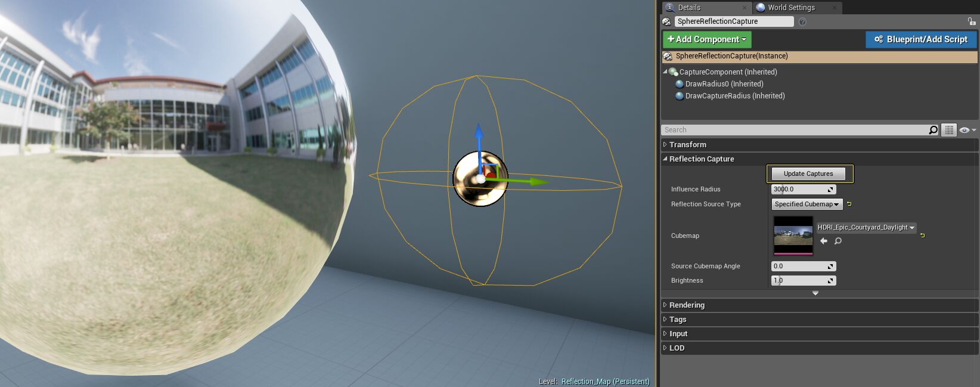Select SphereReflectionCapture(Instance) row
This screenshot has width=980, height=387.
(x=820, y=57)
